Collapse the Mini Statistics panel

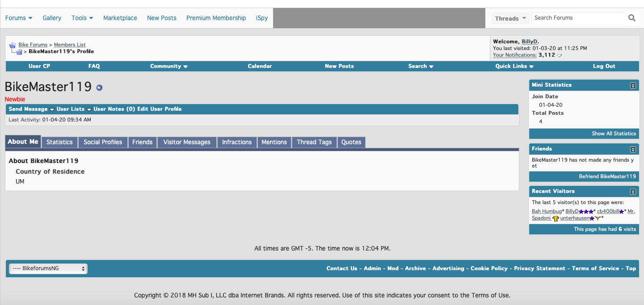pyautogui.click(x=633, y=85)
